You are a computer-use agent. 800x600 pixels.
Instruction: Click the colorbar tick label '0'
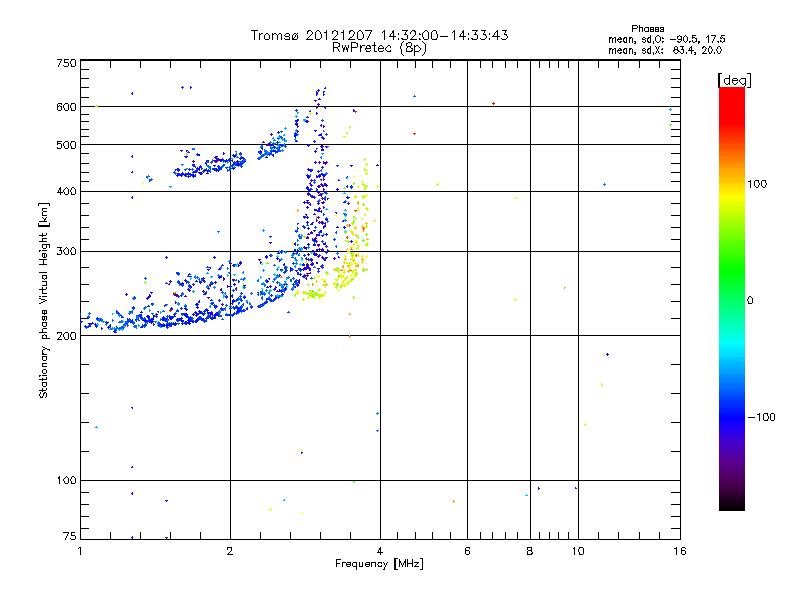(x=750, y=301)
